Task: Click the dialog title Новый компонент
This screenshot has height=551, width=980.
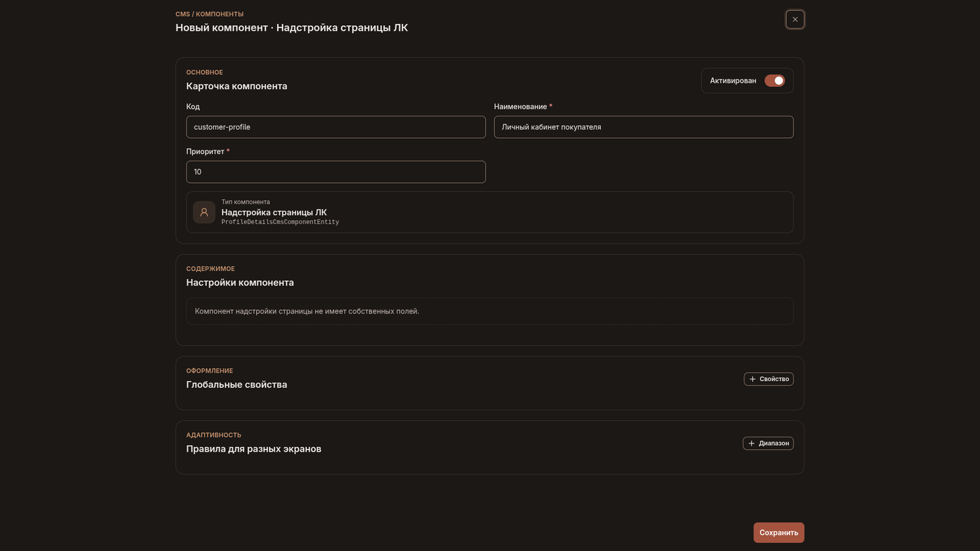Action: [292, 28]
